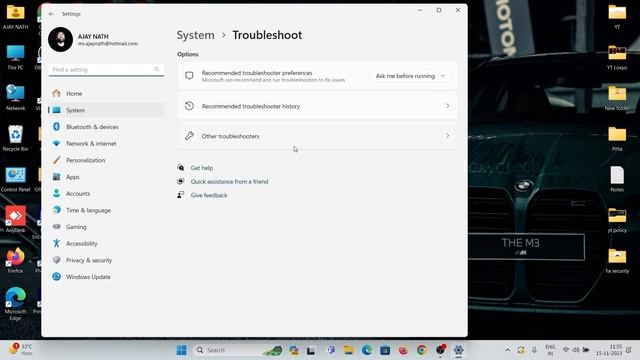Select System in the sidebar

click(106, 110)
